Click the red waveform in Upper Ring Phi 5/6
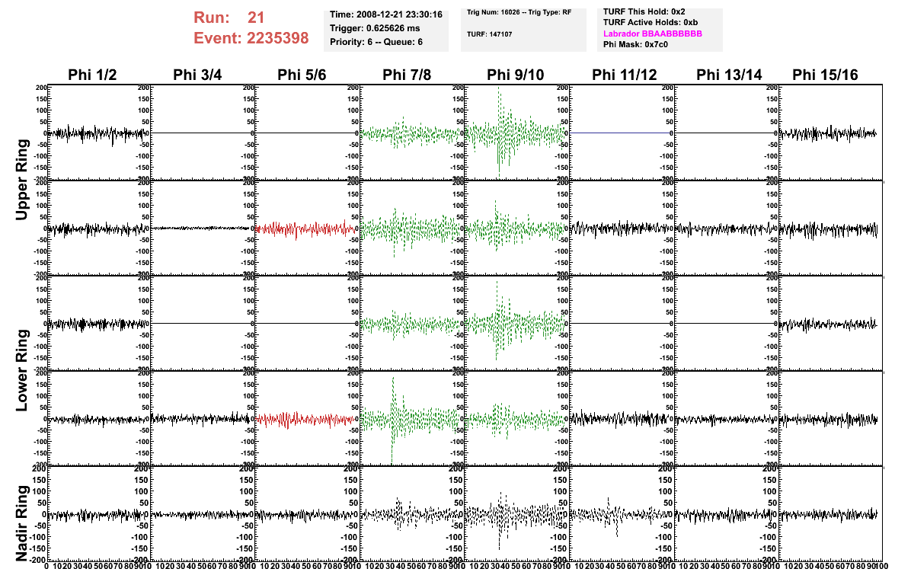Screen dimensions: 911x588 click(x=305, y=228)
